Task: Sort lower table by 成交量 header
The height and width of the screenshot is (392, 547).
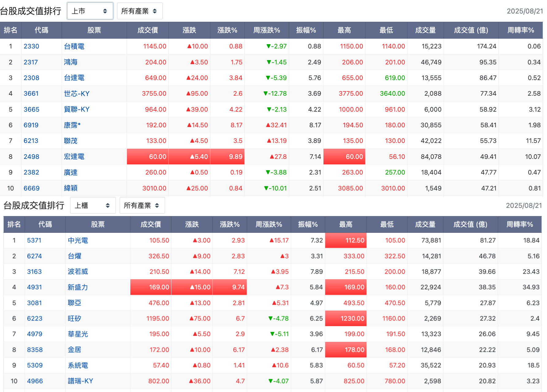Action: point(425,224)
